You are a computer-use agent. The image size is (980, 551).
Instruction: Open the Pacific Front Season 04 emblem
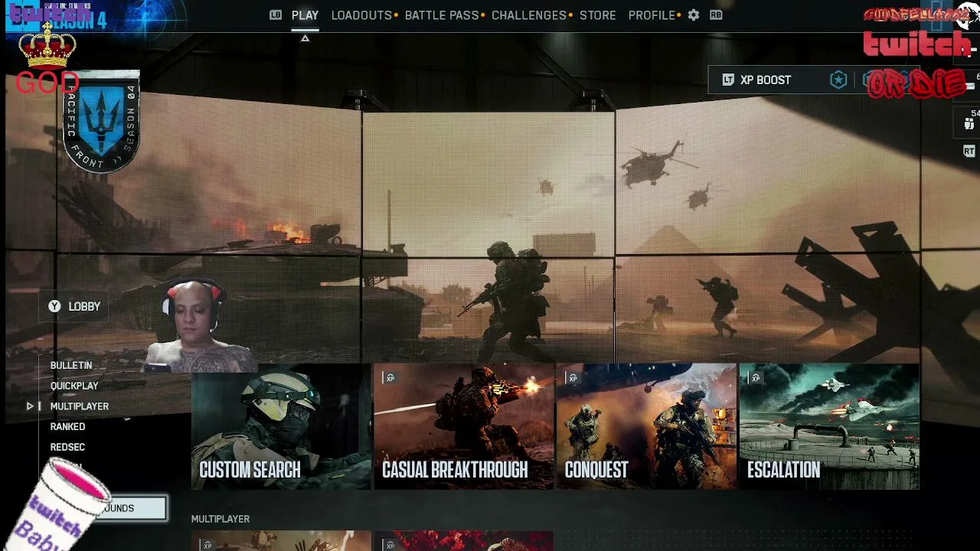click(x=101, y=121)
